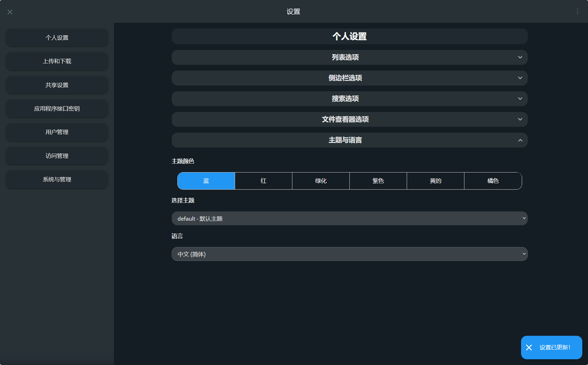Select the 红 theme color
Screen dimensions: 588x365
click(x=263, y=181)
